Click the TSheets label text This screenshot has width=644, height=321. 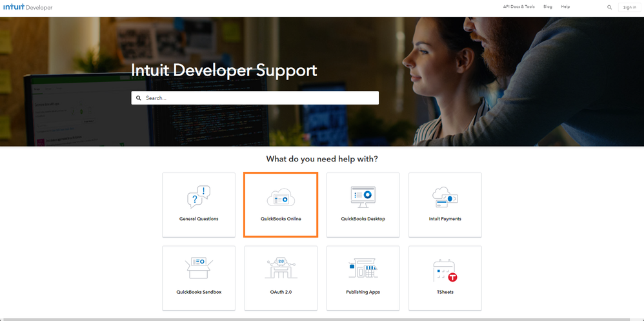pos(445,292)
